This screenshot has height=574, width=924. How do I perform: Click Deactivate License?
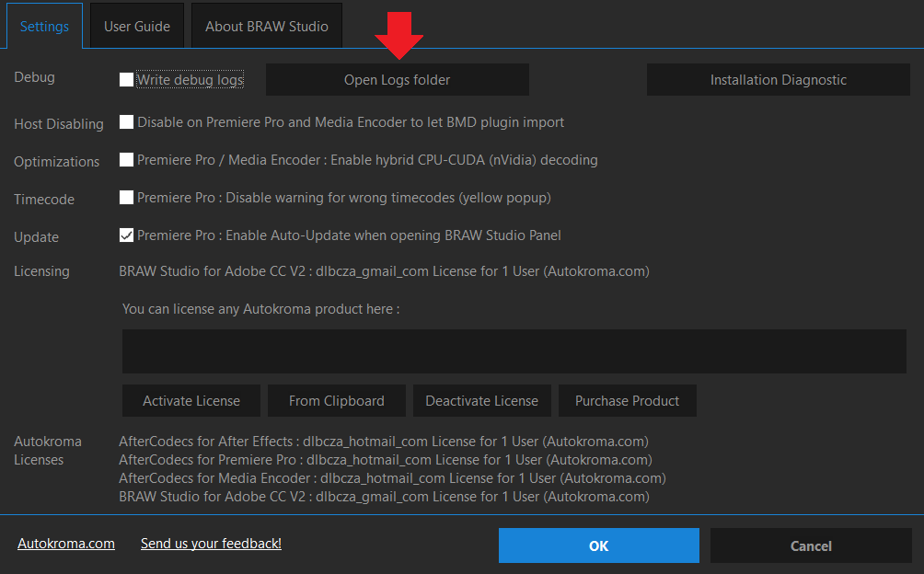coord(482,400)
